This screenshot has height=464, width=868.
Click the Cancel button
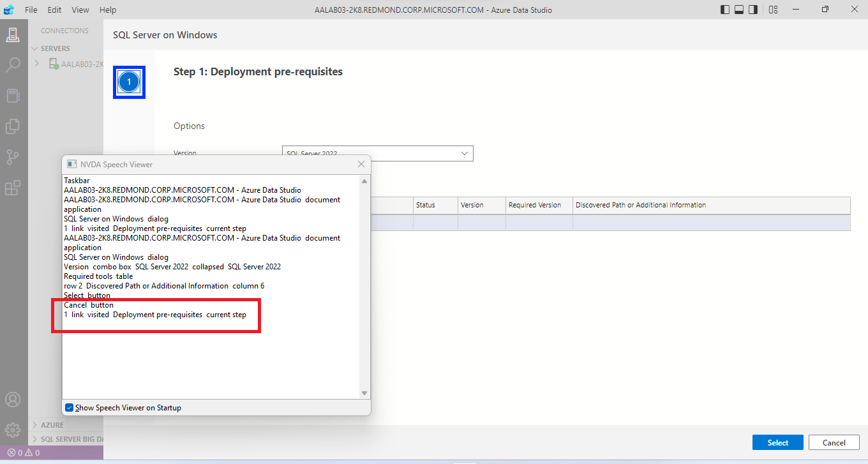point(834,442)
